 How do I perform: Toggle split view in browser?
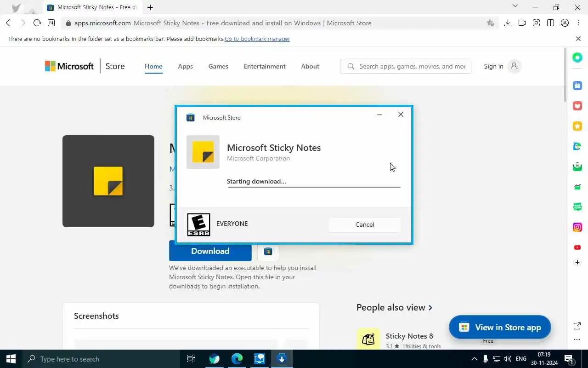(x=550, y=23)
